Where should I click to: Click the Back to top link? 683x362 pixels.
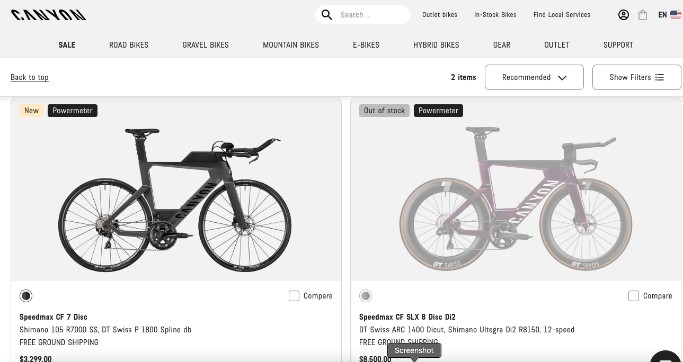29,78
